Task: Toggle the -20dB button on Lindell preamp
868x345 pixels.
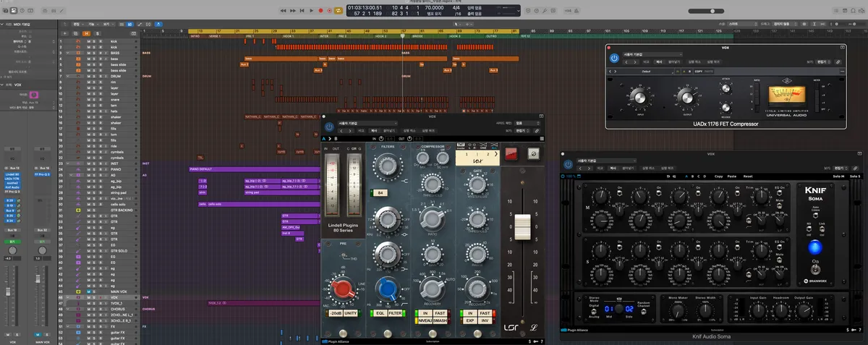Action: (335, 313)
